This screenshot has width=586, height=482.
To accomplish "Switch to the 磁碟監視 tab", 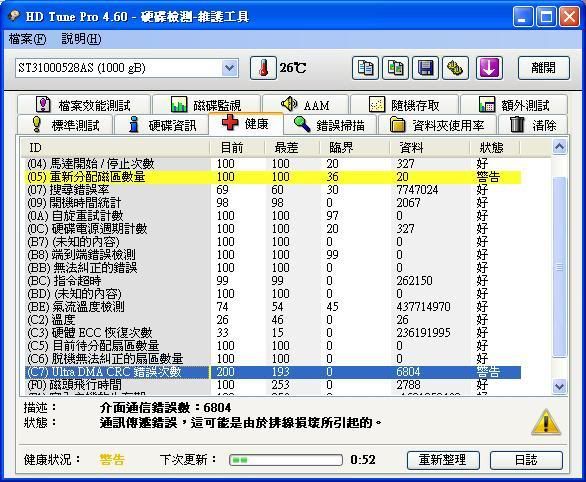I will tap(206, 105).
